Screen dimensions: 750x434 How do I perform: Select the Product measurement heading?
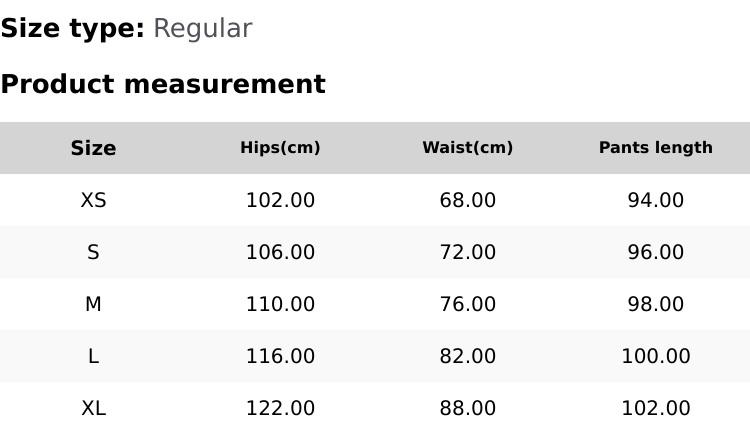pyautogui.click(x=163, y=85)
